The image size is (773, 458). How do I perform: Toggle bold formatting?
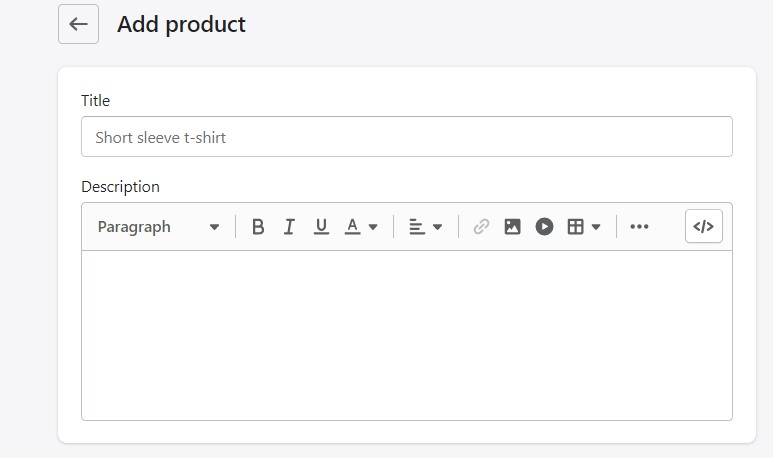[258, 227]
